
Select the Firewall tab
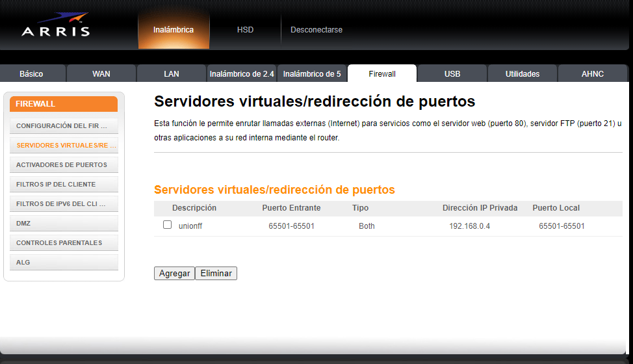tap(382, 74)
